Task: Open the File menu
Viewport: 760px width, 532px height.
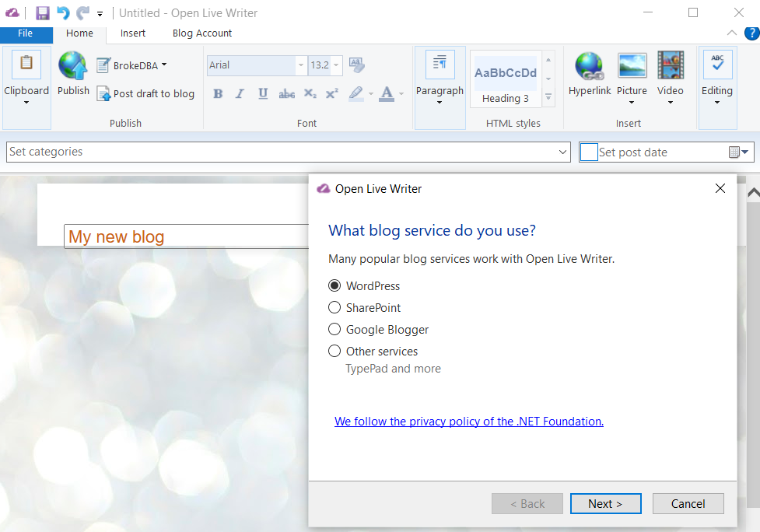Action: pyautogui.click(x=26, y=33)
